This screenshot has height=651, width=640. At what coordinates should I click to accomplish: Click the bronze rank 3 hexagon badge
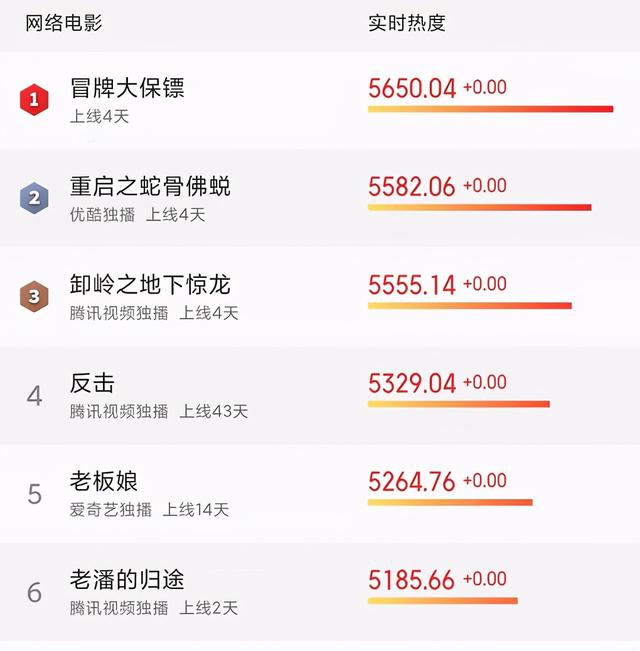pos(34,296)
